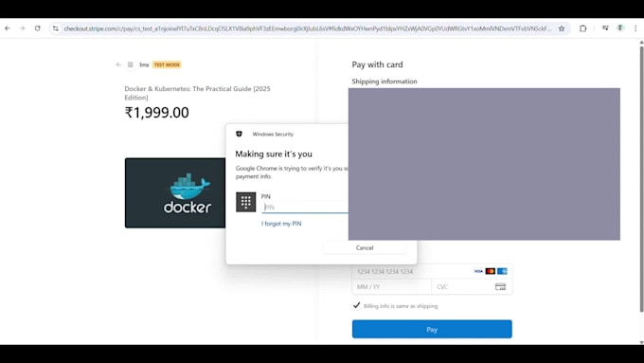644x363 pixels.
Task: Click the 'Docker & Kubernetes' product title
Action: [198, 93]
